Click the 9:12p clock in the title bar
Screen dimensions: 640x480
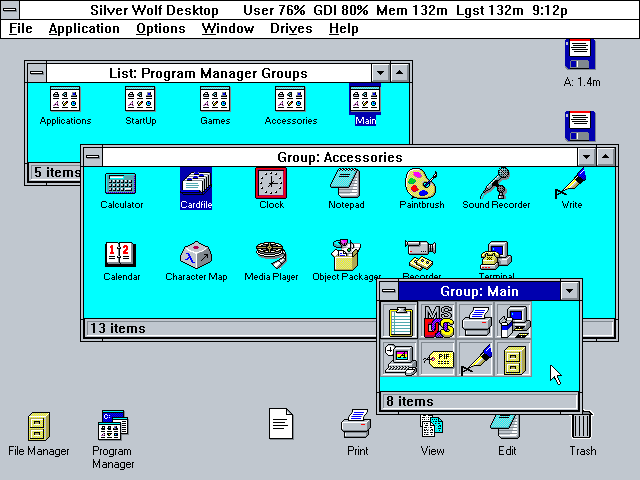tap(549, 10)
